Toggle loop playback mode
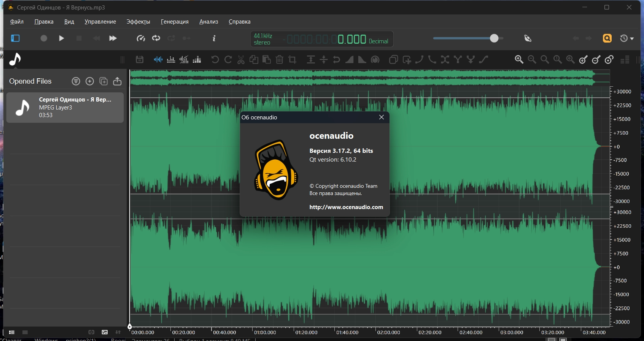This screenshot has width=644, height=341. click(156, 38)
